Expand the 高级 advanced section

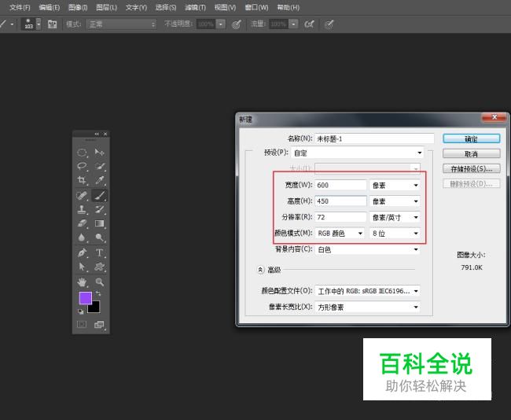(x=261, y=269)
